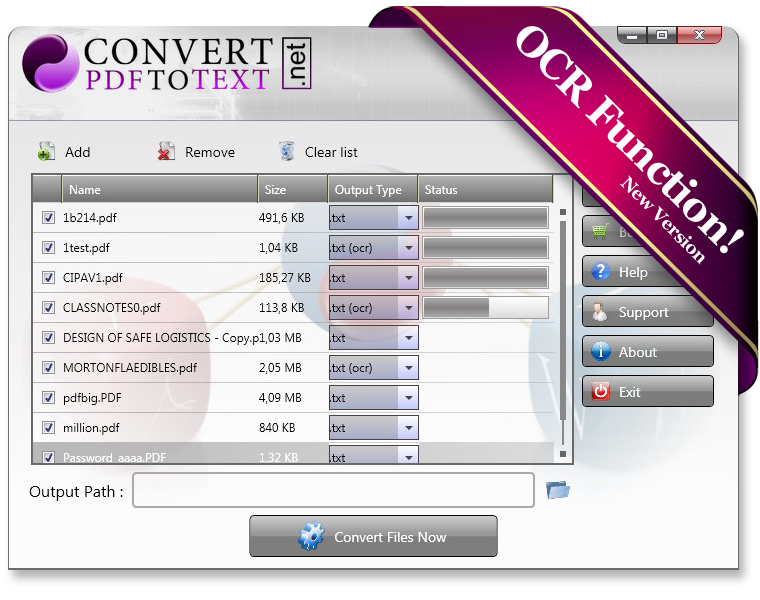Click the CLASSNOTES0.pdf partial progress bar
The image size is (760, 600).
coord(485,308)
